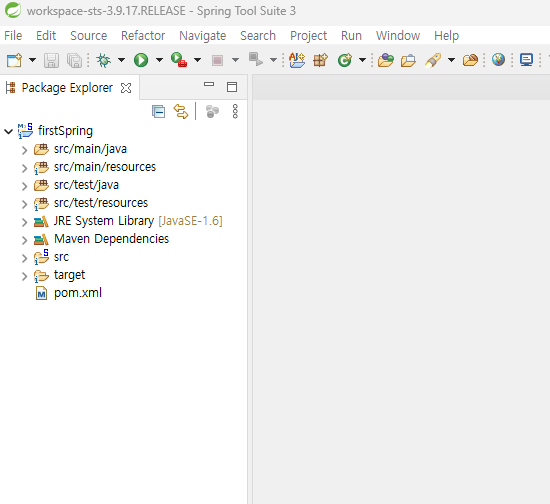Select src/test/java in the tree
Screen dimensions: 550x504
point(86,185)
